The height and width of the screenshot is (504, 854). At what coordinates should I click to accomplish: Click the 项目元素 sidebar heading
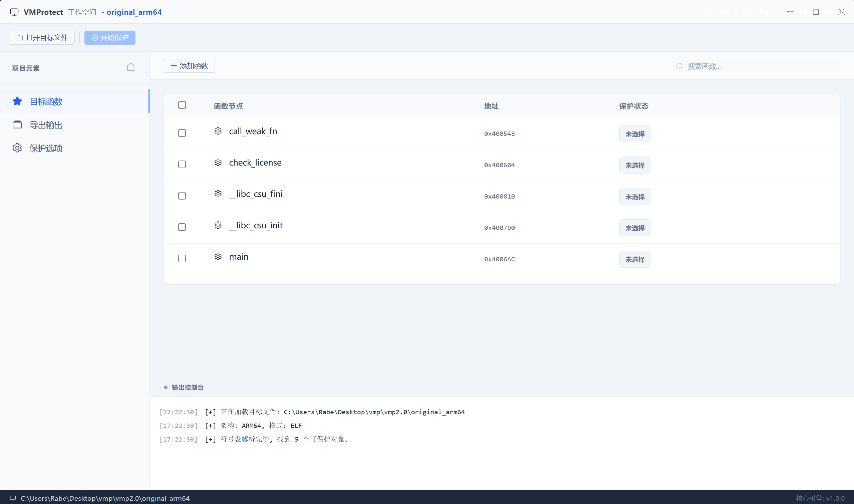pyautogui.click(x=26, y=68)
